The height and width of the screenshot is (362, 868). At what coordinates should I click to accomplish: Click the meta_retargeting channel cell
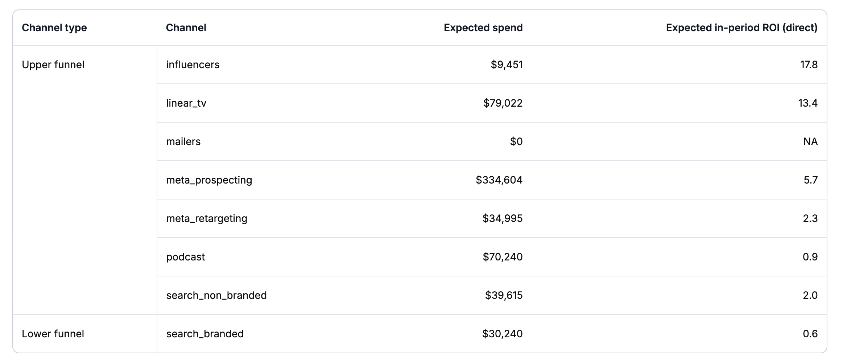[x=207, y=219]
